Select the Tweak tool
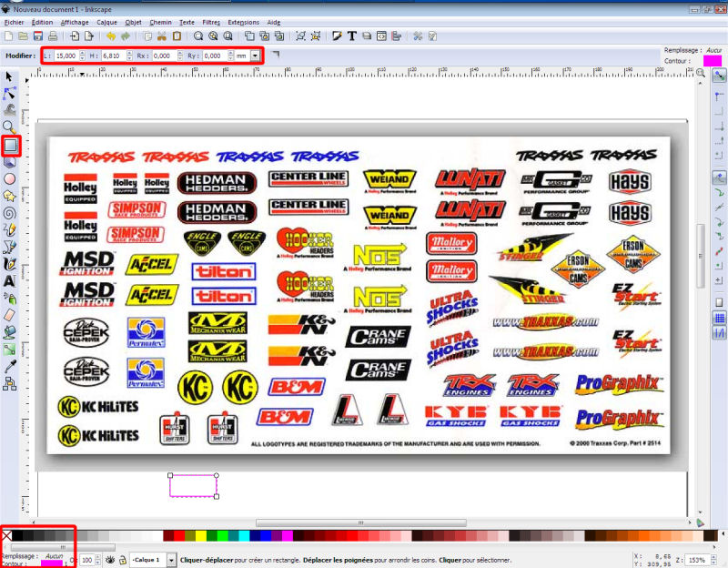This screenshot has height=568, width=728. [x=10, y=110]
